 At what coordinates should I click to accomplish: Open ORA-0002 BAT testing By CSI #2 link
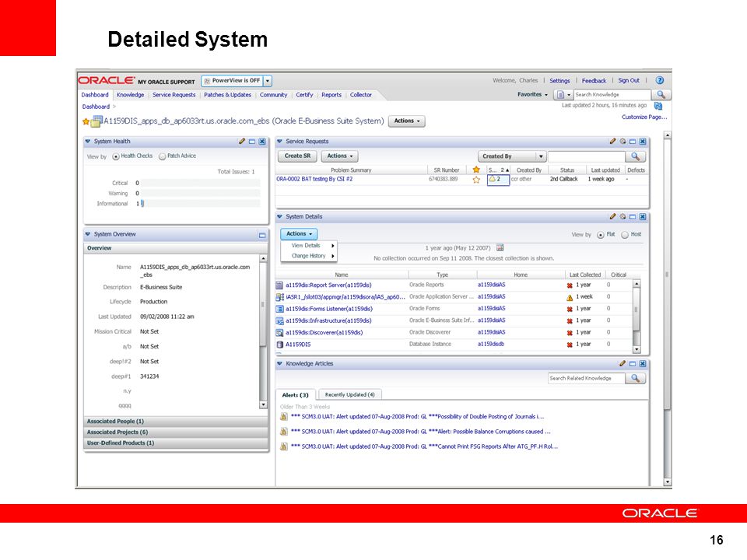314,180
